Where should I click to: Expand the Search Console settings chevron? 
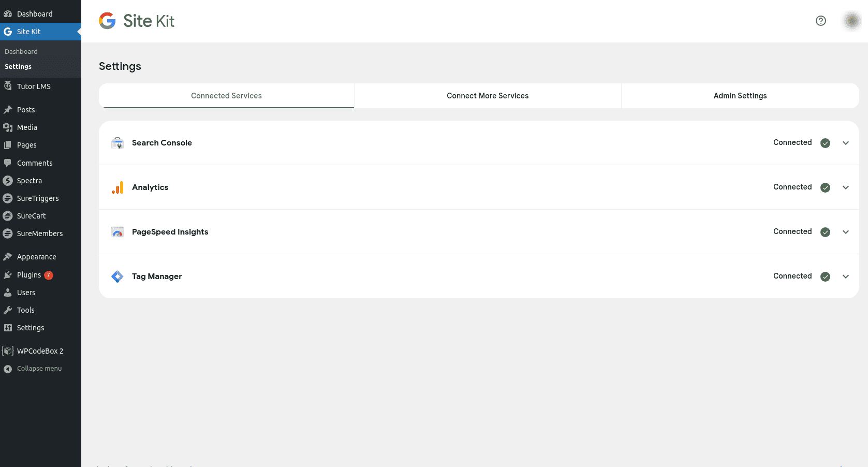pos(846,143)
